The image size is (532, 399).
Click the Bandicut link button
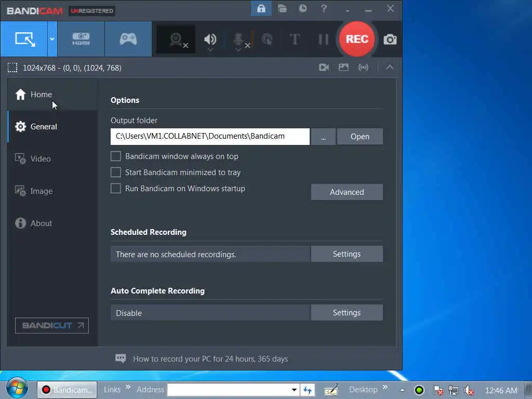point(52,326)
